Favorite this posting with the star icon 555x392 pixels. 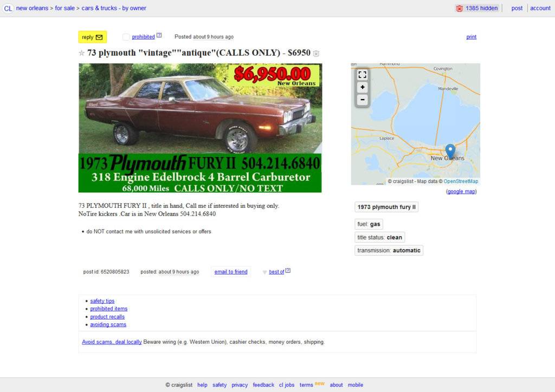pyautogui.click(x=81, y=53)
